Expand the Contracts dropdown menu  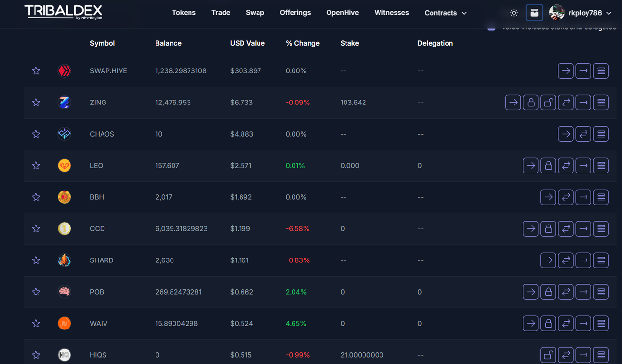point(446,13)
